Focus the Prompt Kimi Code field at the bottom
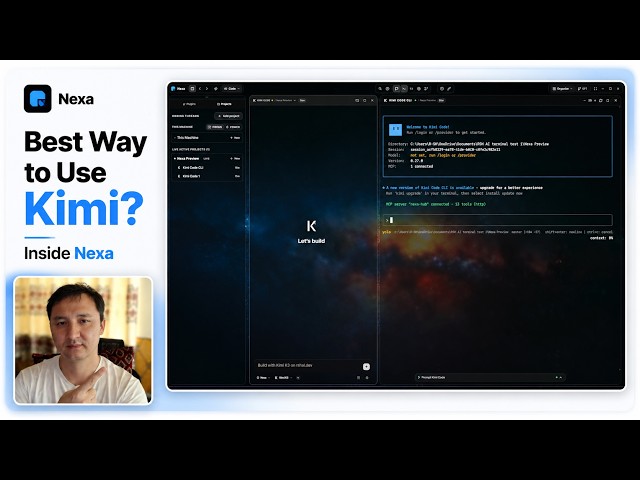The height and width of the screenshot is (480, 640). click(490, 378)
